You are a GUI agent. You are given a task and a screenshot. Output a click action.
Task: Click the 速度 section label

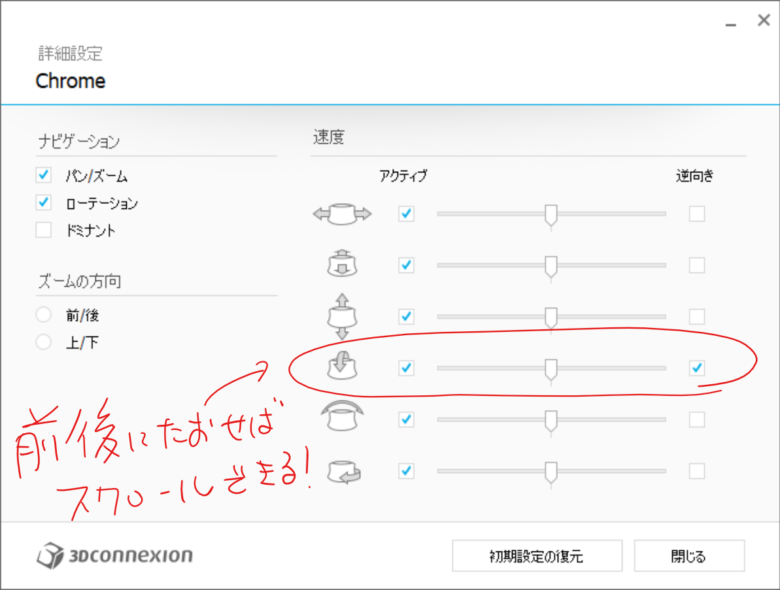pyautogui.click(x=328, y=137)
